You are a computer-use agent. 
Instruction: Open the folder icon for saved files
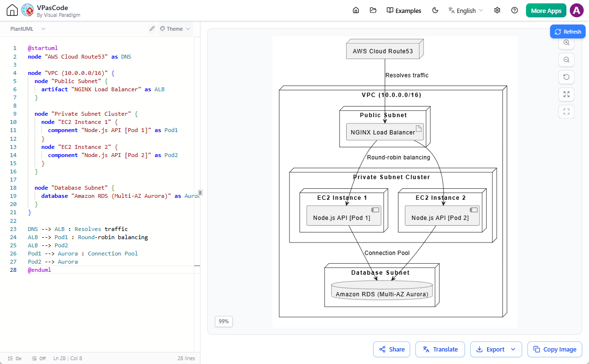click(x=373, y=11)
